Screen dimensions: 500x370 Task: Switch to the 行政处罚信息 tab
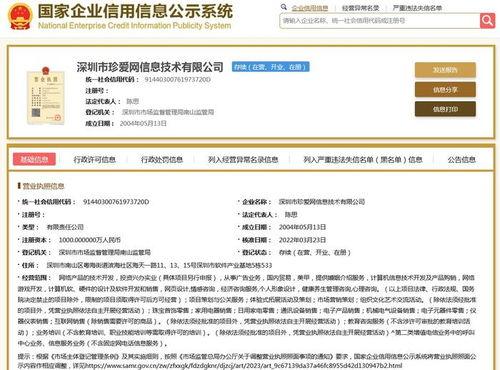pos(162,160)
